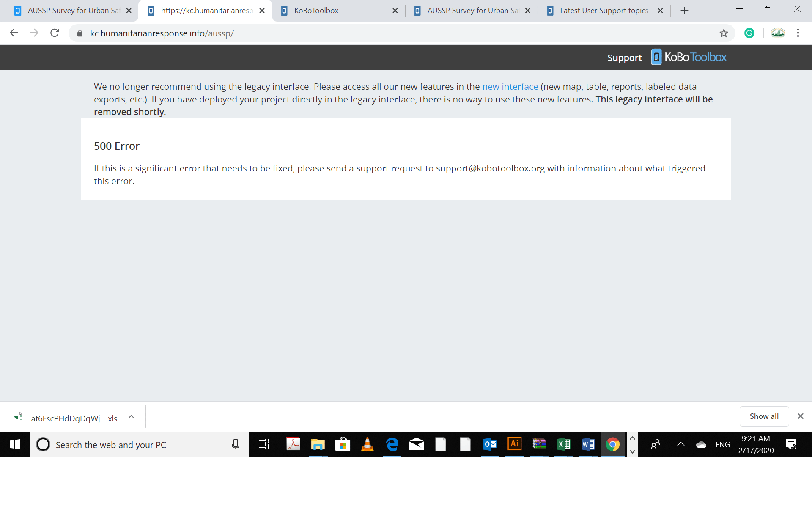
Task: Open Outlook from the taskbar
Action: pos(490,444)
